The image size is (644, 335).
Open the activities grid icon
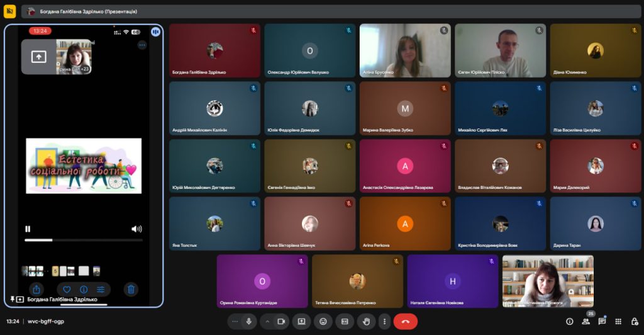(618, 321)
